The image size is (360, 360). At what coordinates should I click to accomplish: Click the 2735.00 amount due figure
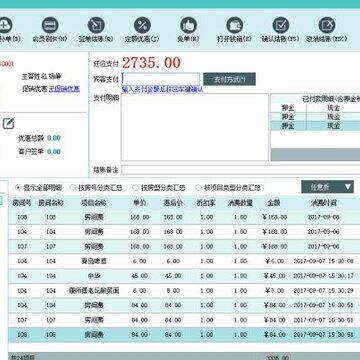pos(151,63)
